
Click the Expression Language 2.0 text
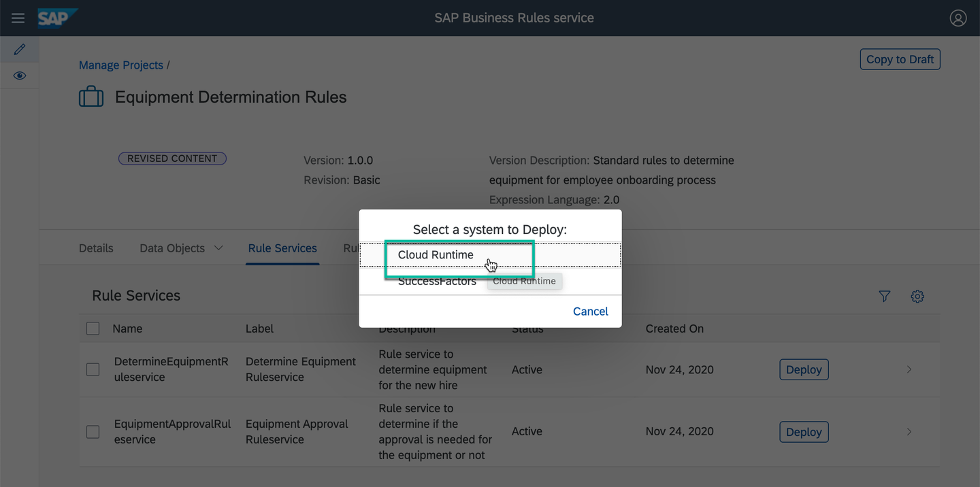click(554, 200)
